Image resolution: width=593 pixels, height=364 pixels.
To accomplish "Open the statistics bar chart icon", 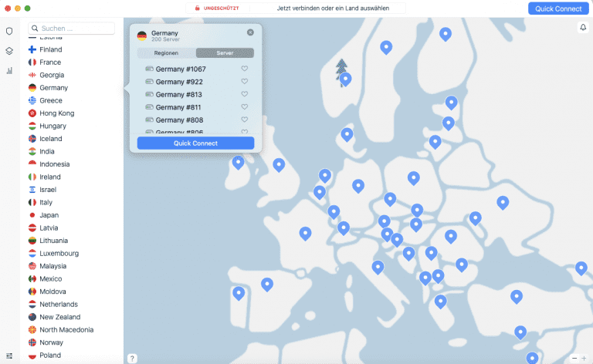I will coord(9,71).
